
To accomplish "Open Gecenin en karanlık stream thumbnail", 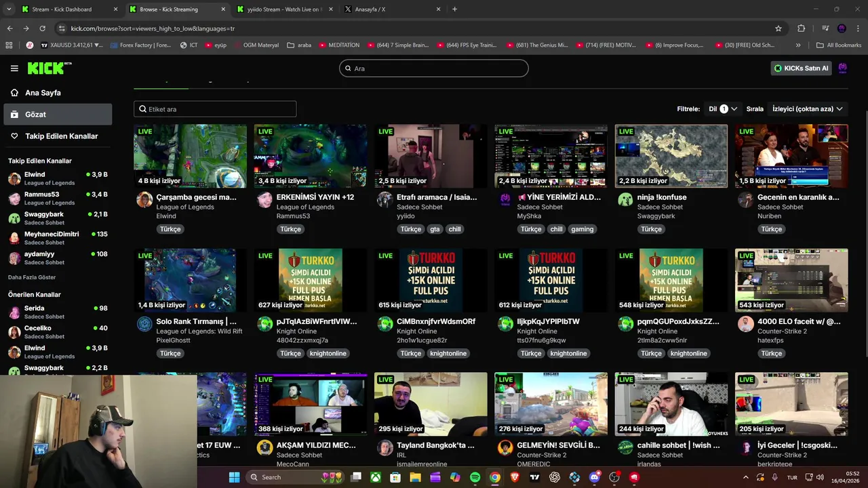I will pos(791,156).
